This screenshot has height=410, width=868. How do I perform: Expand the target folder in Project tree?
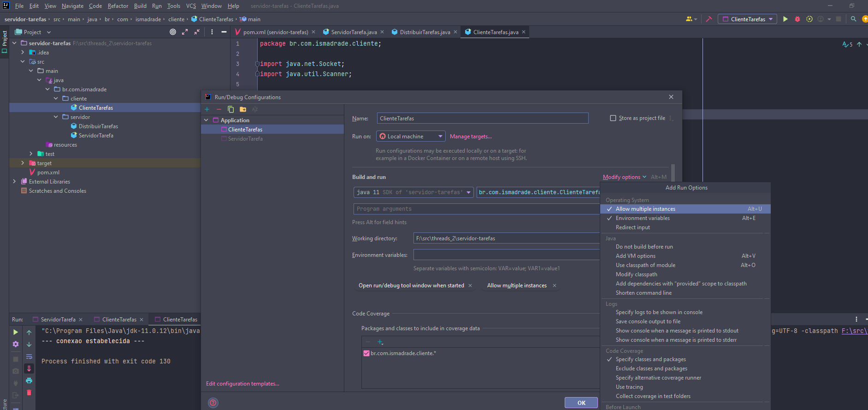[23, 163]
